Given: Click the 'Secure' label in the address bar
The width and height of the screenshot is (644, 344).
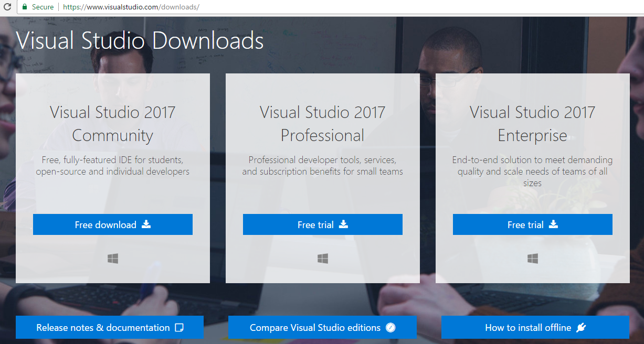Looking at the screenshot, I should point(43,7).
